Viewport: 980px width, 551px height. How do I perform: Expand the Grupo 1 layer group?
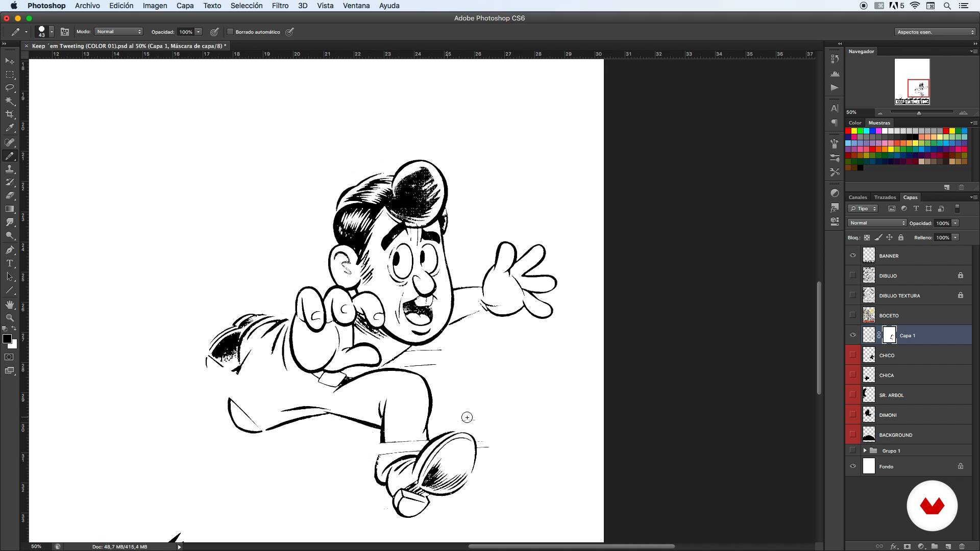point(865,450)
